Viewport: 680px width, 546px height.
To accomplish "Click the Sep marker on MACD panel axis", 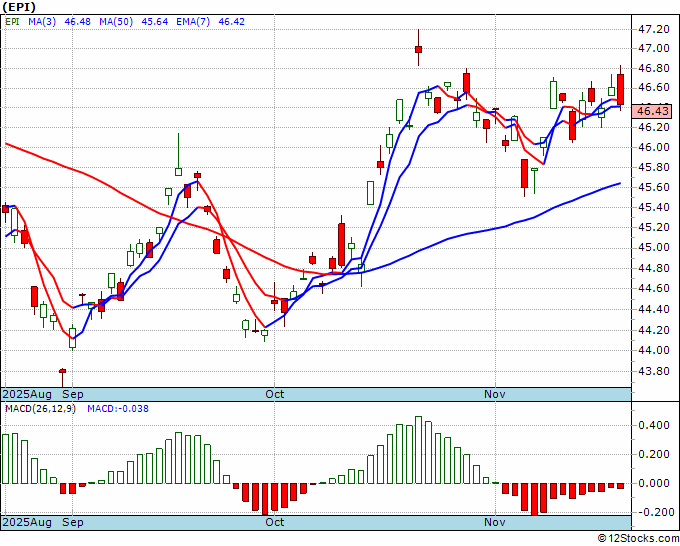I will [72, 522].
